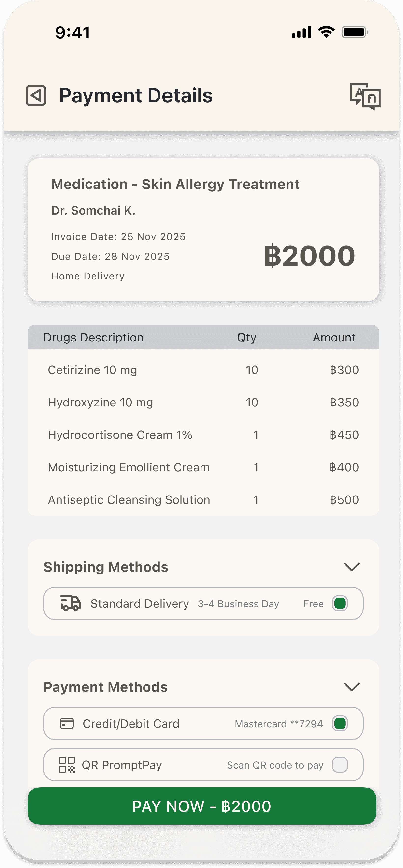This screenshot has height=868, width=403.
Task: Open the language translation icon
Action: point(365,96)
